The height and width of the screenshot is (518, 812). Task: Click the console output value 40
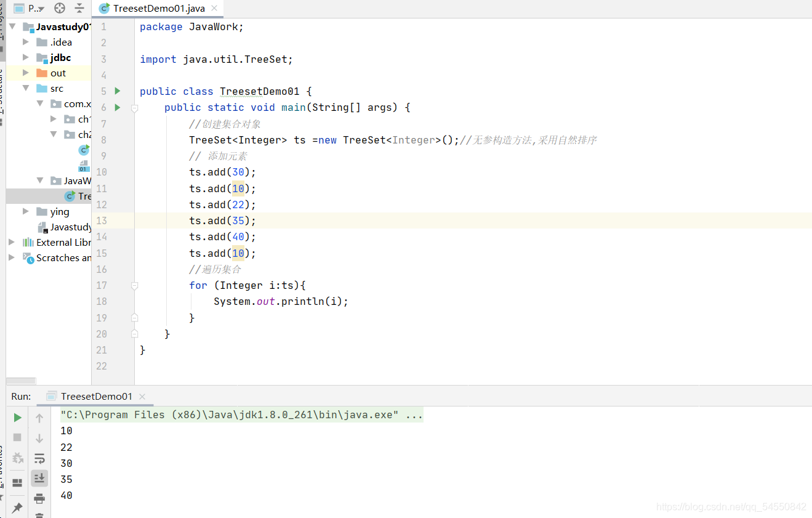66,495
